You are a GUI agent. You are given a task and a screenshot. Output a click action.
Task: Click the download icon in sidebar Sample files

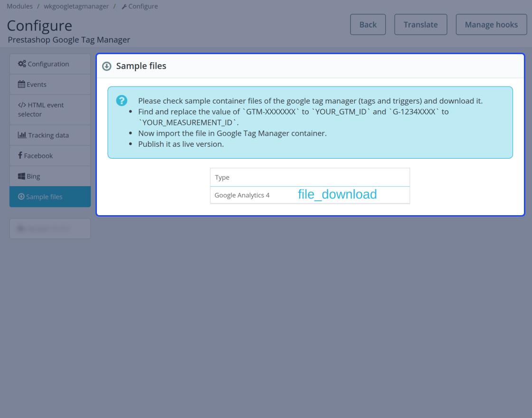21,197
